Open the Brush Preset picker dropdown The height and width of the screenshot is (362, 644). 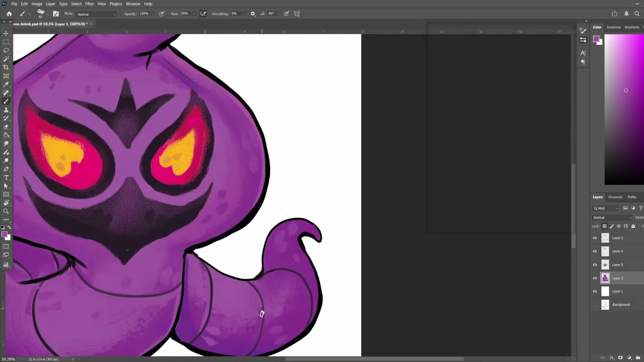point(47,14)
